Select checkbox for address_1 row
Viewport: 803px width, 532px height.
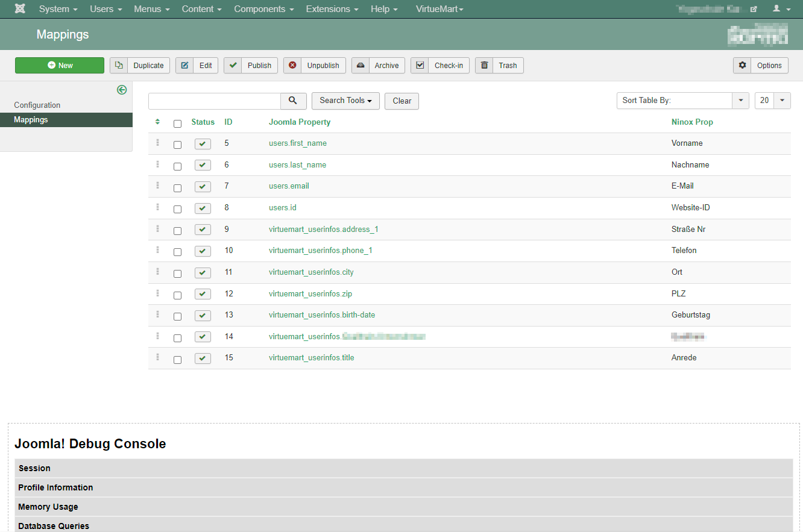tap(177, 231)
